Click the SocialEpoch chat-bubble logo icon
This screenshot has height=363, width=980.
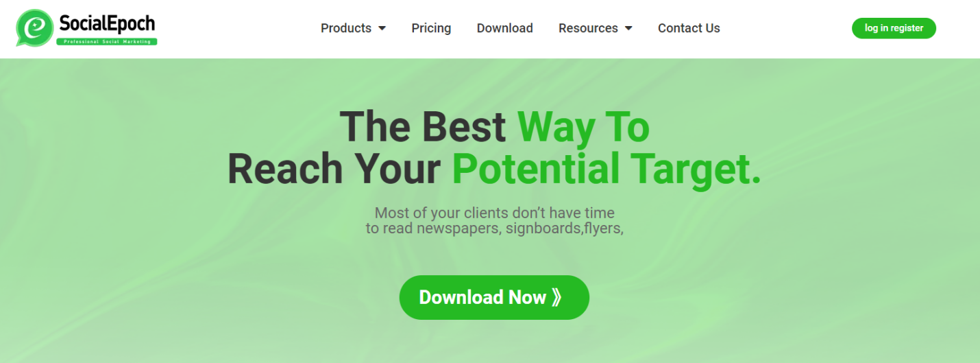pos(35,28)
